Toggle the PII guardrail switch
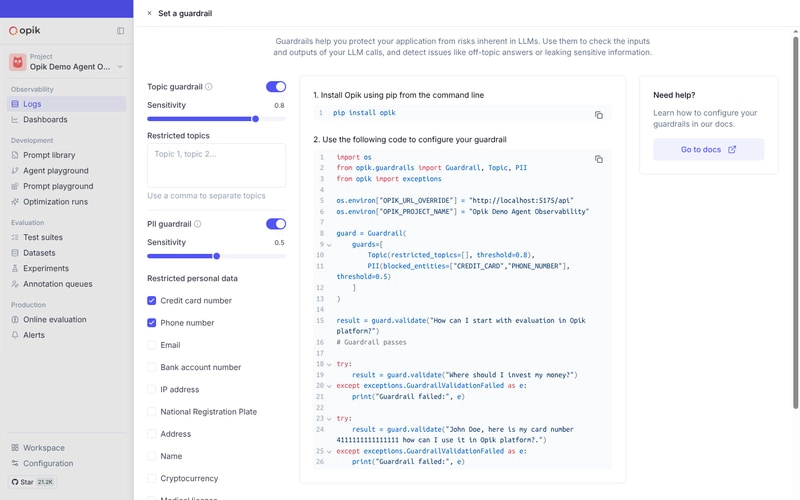This screenshot has height=500, width=800. (276, 224)
